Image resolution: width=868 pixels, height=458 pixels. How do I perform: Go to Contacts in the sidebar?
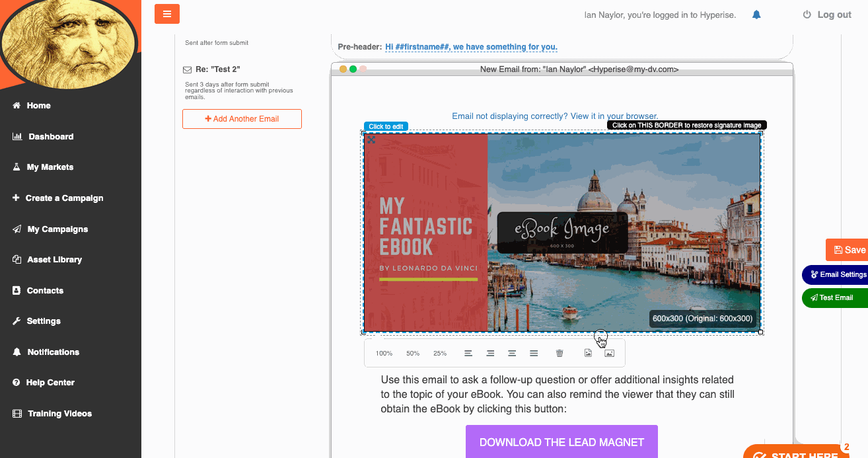[x=45, y=291]
